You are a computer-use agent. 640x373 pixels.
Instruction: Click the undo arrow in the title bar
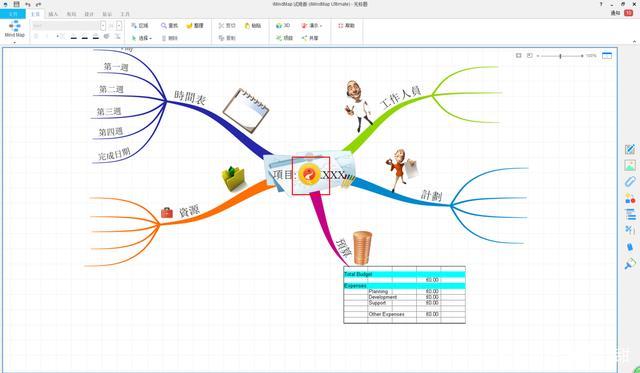coord(28,4)
